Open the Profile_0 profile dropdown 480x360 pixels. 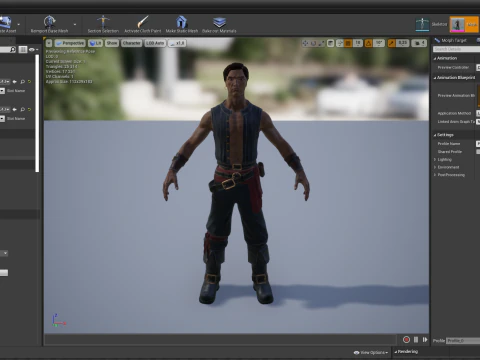pos(463,341)
